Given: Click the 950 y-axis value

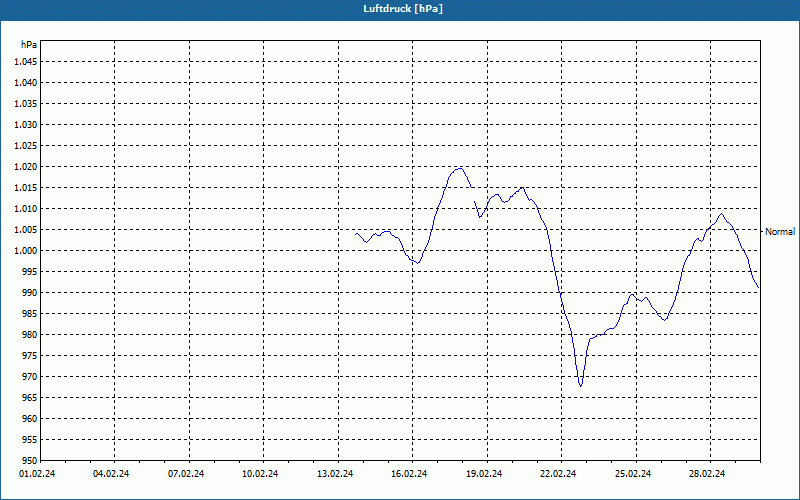Looking at the screenshot, I should point(30,460).
